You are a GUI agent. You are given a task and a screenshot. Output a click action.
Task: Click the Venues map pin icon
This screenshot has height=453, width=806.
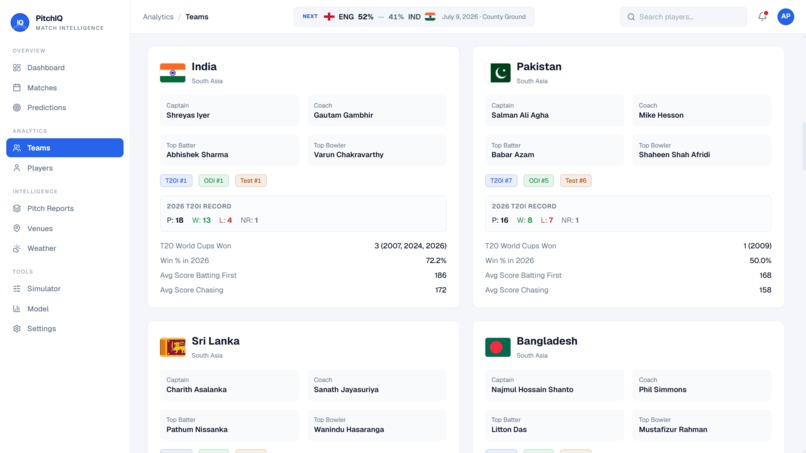pos(17,228)
